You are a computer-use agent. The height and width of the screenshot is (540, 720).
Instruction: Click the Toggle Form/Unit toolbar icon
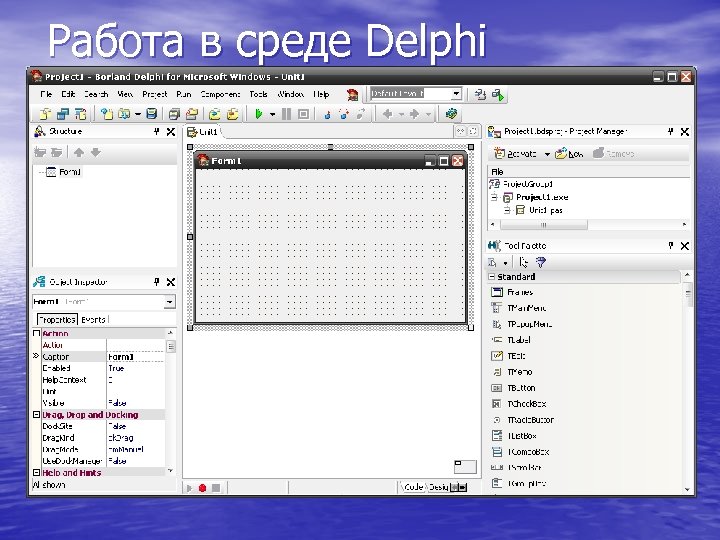[x=80, y=113]
